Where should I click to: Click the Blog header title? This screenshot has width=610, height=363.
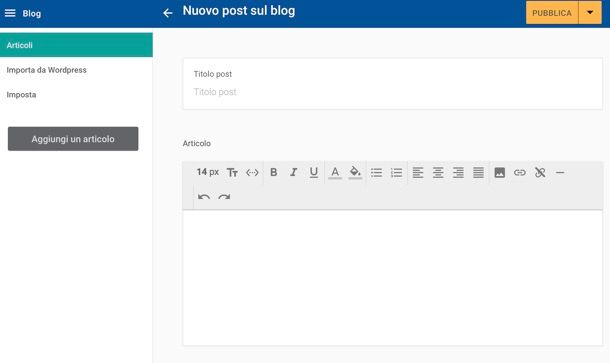coord(32,14)
